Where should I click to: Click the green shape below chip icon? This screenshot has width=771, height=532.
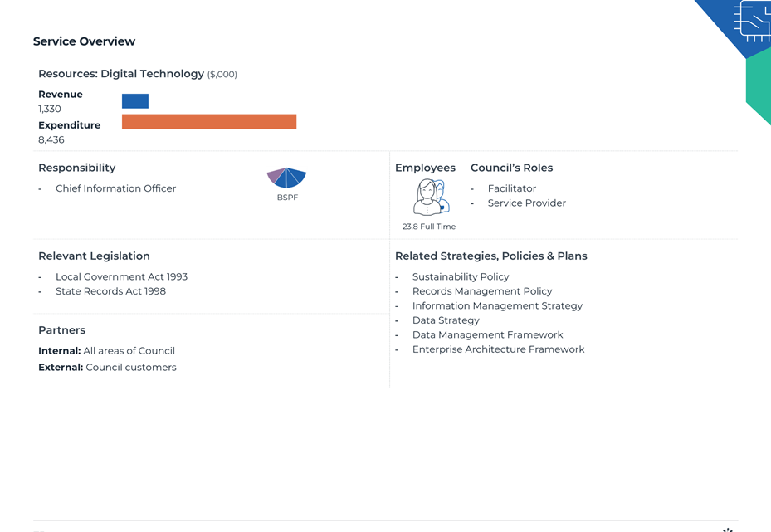point(759,87)
